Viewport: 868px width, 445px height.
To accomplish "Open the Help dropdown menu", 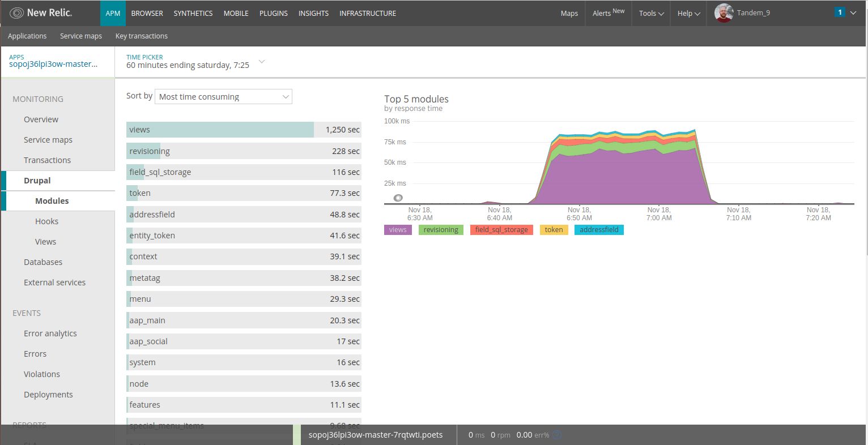I will [688, 13].
